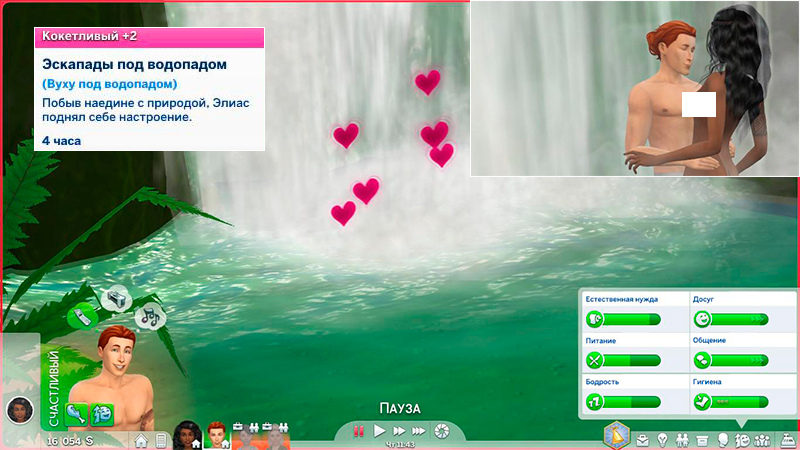
Task: Open the inventory box panel
Action: tap(703, 440)
